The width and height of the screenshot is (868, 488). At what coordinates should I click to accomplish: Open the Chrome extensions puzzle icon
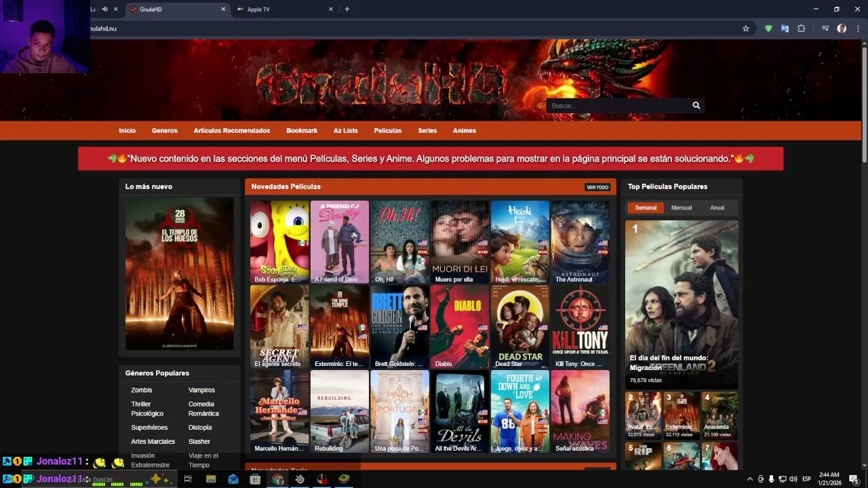point(802,28)
